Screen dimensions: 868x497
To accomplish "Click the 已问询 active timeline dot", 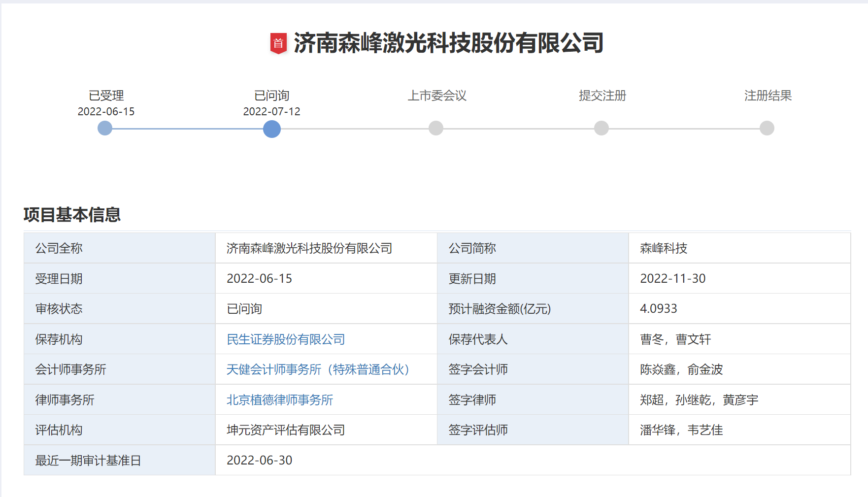I will click(272, 129).
